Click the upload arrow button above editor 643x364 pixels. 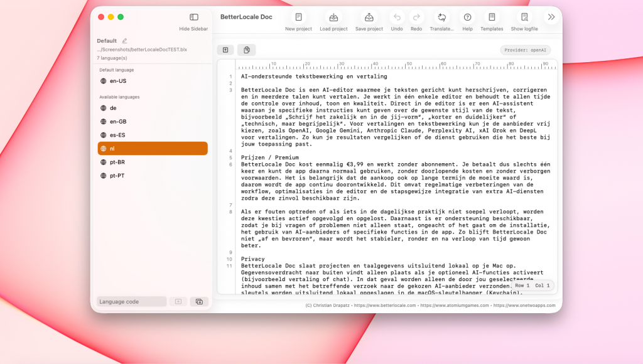pyautogui.click(x=225, y=50)
